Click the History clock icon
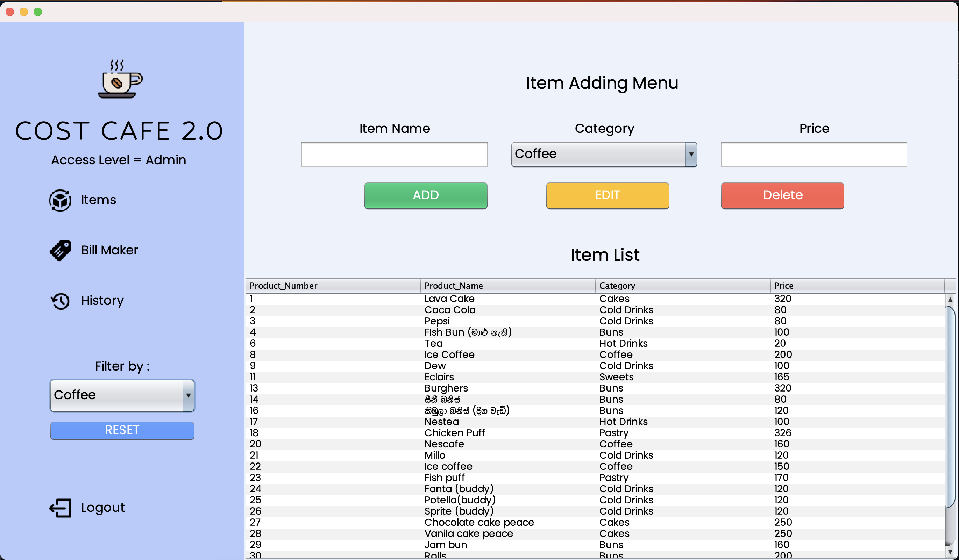Viewport: 959px width, 560px height. [x=60, y=301]
